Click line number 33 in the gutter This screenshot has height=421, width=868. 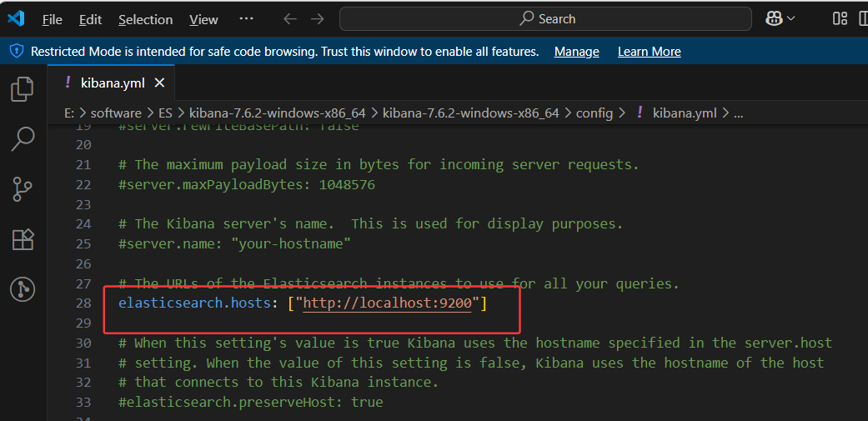click(x=83, y=402)
